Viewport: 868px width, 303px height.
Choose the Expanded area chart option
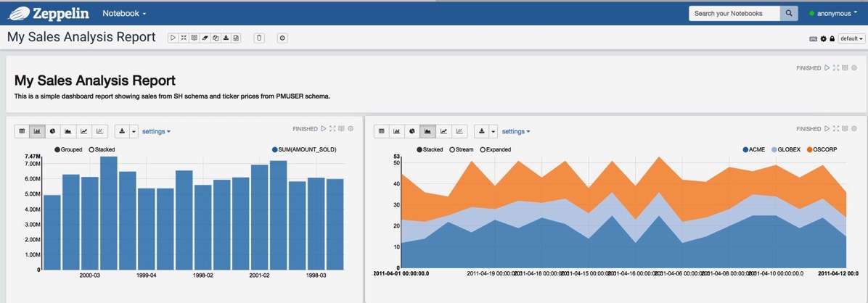pyautogui.click(x=496, y=149)
